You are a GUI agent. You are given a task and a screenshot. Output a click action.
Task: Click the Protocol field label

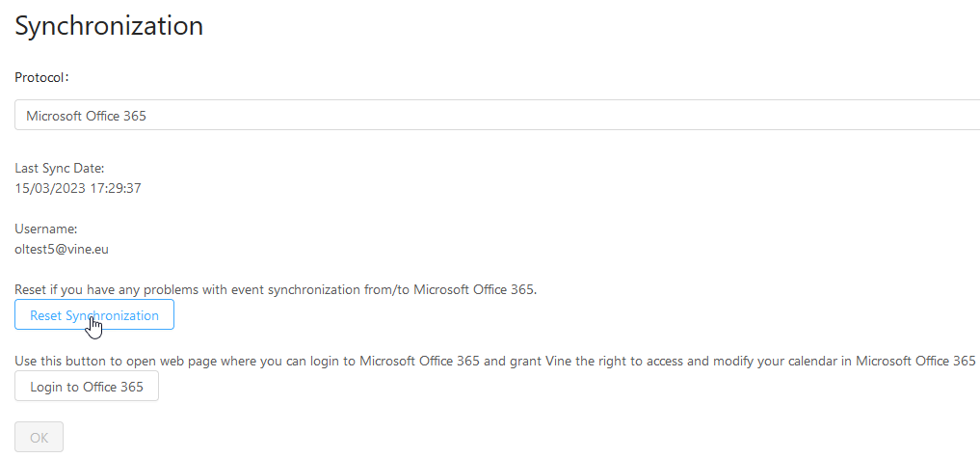tap(41, 77)
